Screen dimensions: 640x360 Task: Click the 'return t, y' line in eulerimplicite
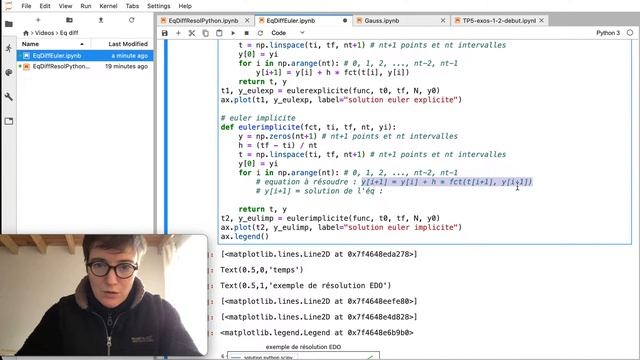pos(263,209)
